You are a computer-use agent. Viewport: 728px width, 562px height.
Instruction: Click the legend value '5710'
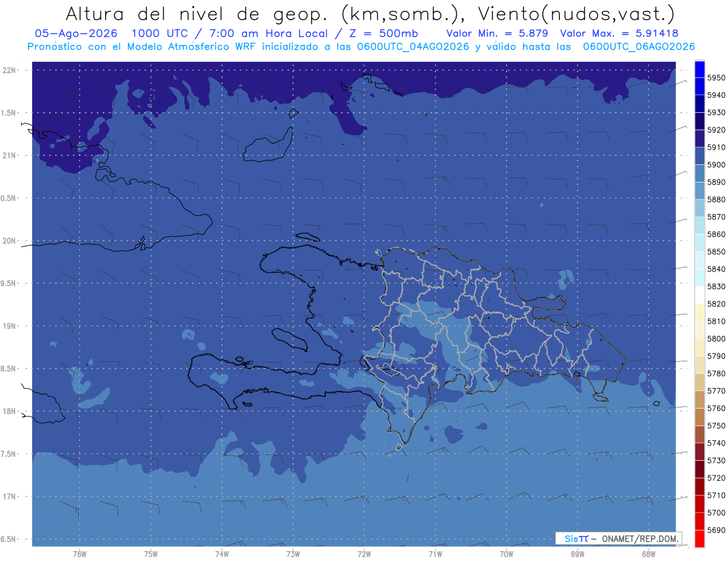(x=716, y=495)
